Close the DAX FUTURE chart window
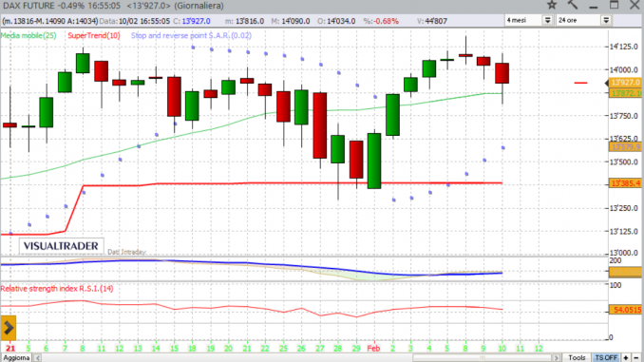Viewport: 644px width, 362px height. click(x=635, y=5)
